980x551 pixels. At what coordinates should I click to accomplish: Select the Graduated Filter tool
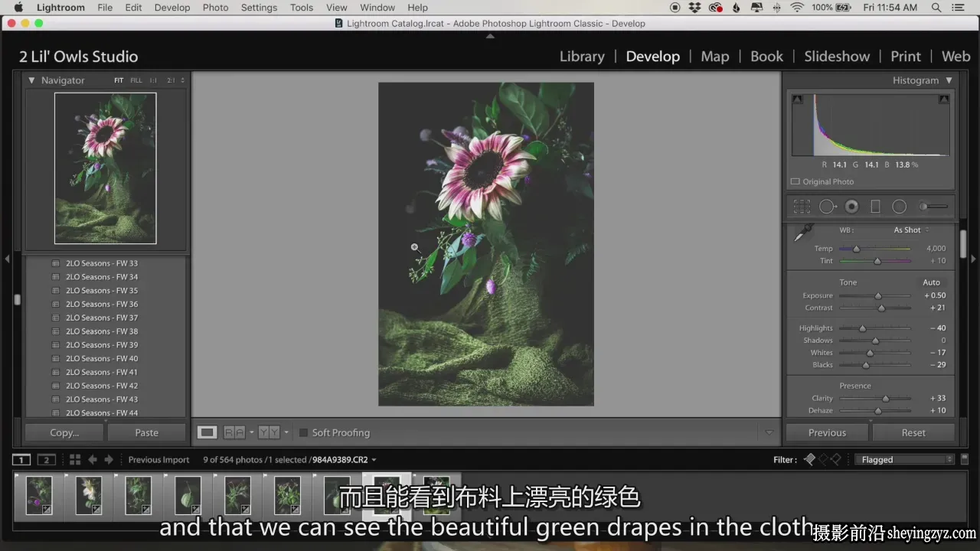pyautogui.click(x=875, y=207)
